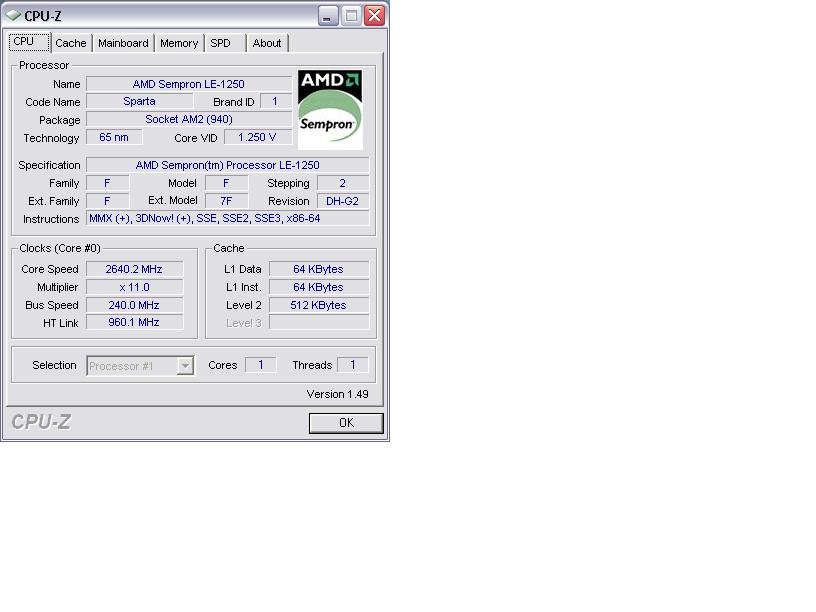816x612 pixels.
Task: Click the Stepping value 2
Action: pyautogui.click(x=342, y=183)
